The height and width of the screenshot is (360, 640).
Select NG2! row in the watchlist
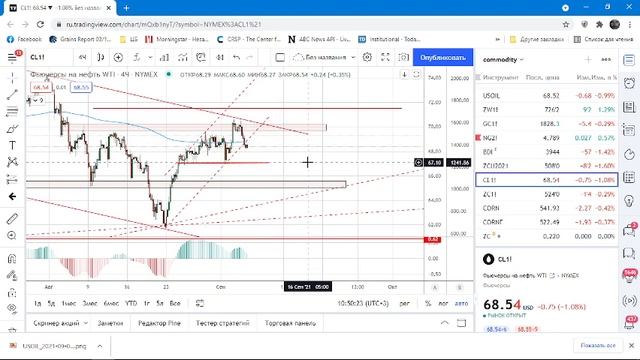pyautogui.click(x=547, y=138)
